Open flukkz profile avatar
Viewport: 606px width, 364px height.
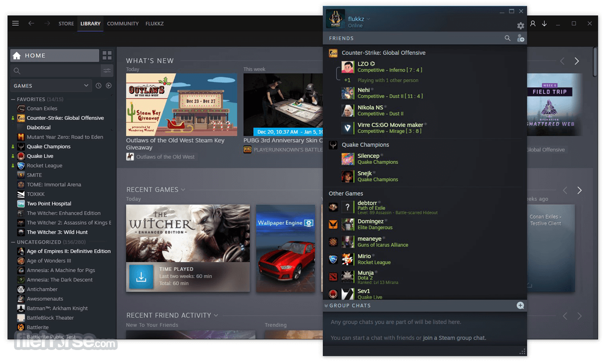[x=335, y=19]
